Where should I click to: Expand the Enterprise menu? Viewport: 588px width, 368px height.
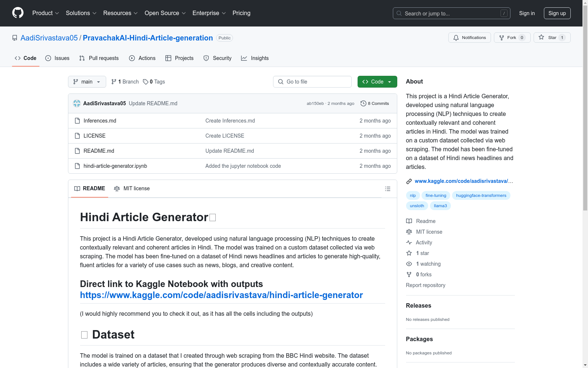[x=209, y=13]
